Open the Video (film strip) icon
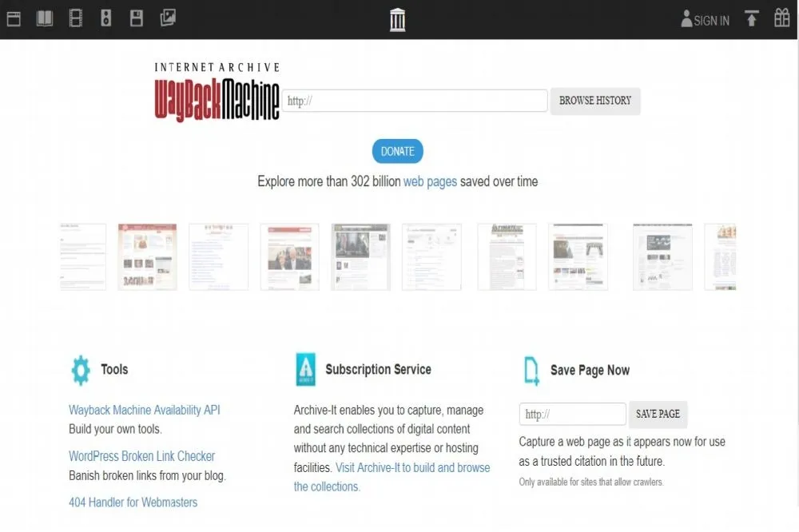 click(75, 18)
